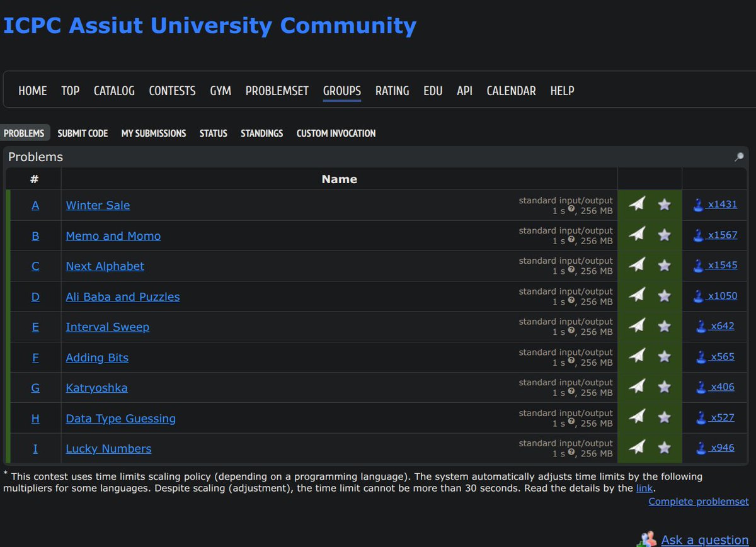Open the Ask a question link

click(x=705, y=539)
